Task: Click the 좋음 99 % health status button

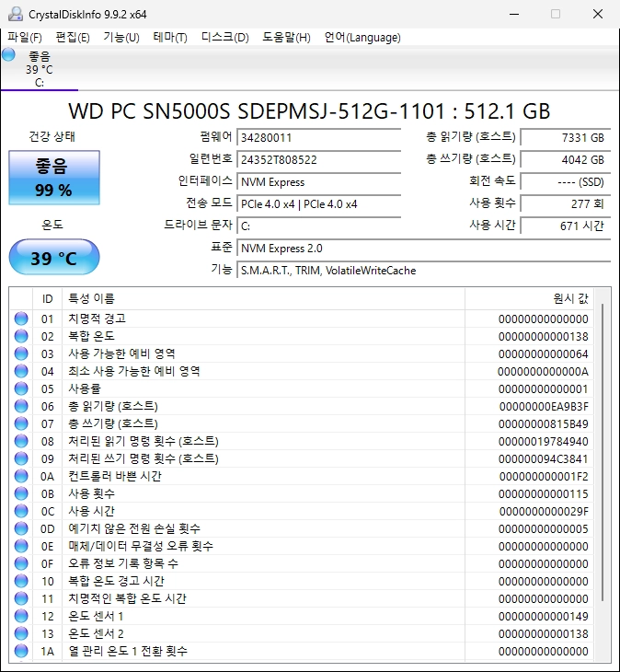Action: click(54, 178)
